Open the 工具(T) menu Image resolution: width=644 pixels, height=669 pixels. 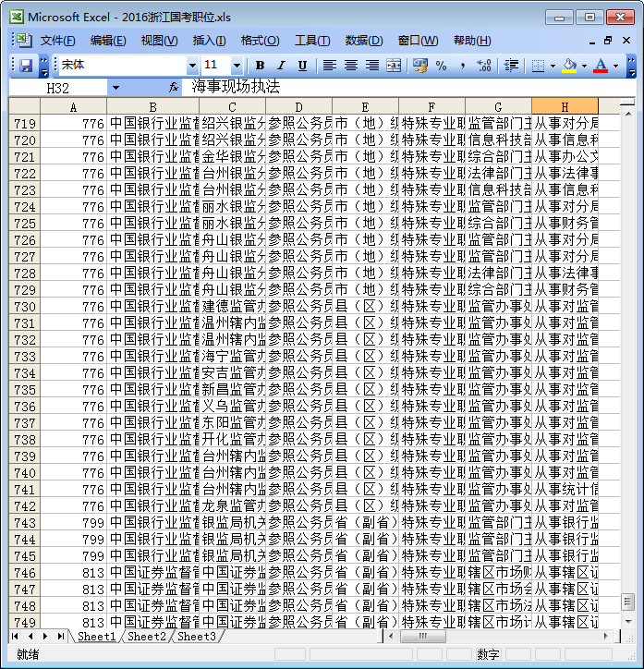(x=312, y=41)
